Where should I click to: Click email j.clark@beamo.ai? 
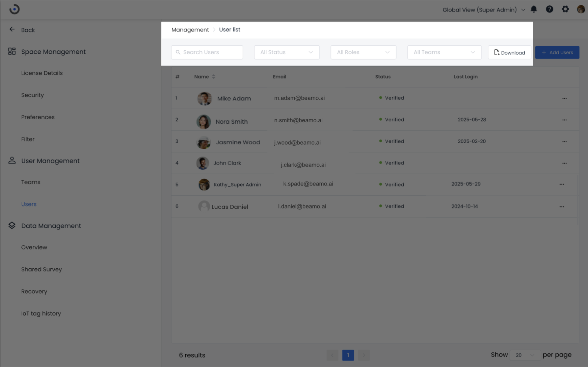[303, 165]
